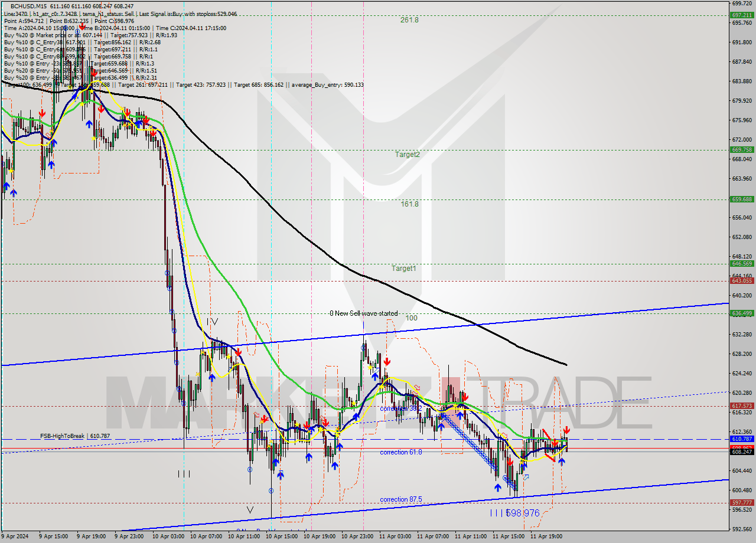Click the 672.000 price axis tick
This screenshot has height=543, width=756.
click(742, 140)
